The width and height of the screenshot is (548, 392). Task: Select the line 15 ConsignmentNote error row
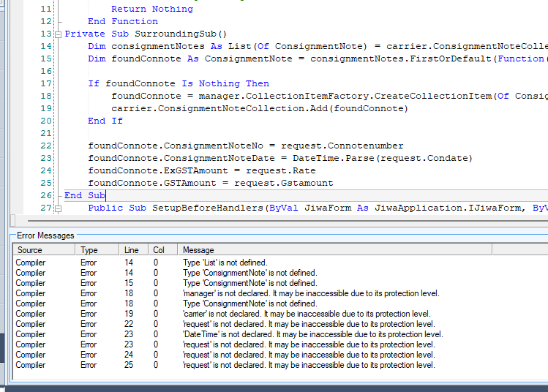pos(249,283)
